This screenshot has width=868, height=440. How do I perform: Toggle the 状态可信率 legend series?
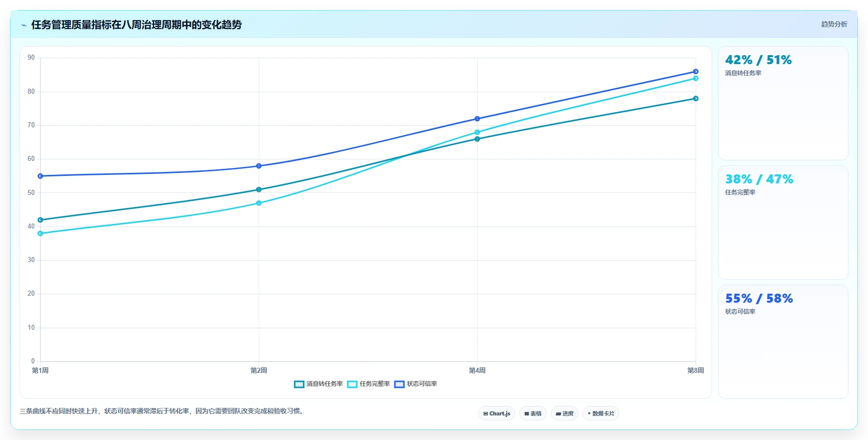[x=415, y=384]
